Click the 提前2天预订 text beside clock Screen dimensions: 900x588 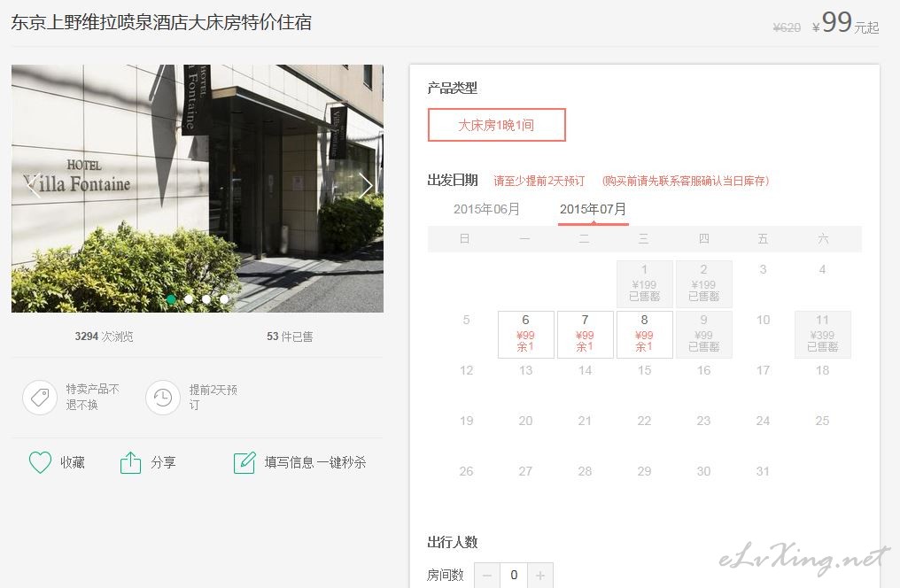point(213,397)
